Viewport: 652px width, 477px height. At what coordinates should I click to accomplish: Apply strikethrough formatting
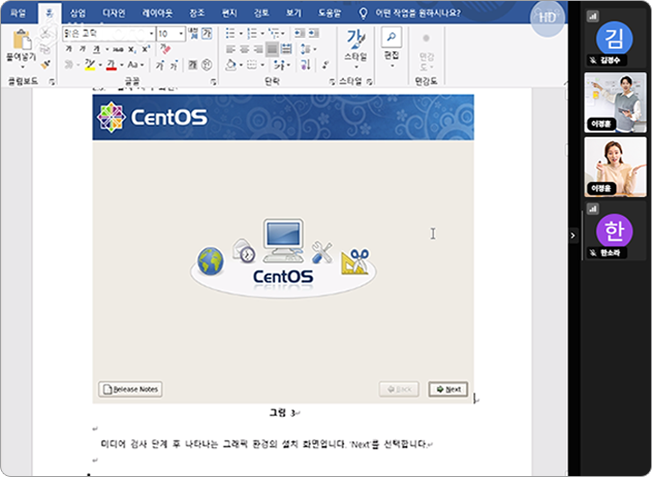point(118,49)
